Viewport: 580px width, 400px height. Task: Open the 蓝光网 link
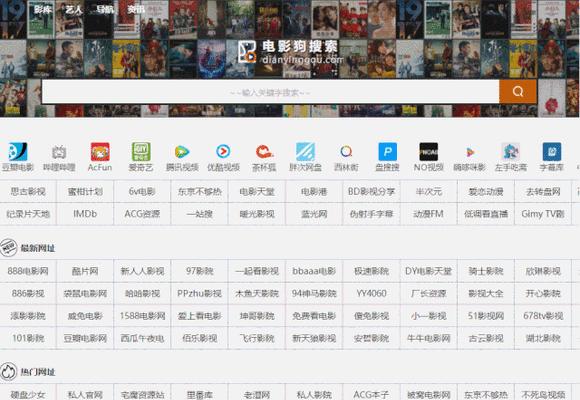click(314, 214)
